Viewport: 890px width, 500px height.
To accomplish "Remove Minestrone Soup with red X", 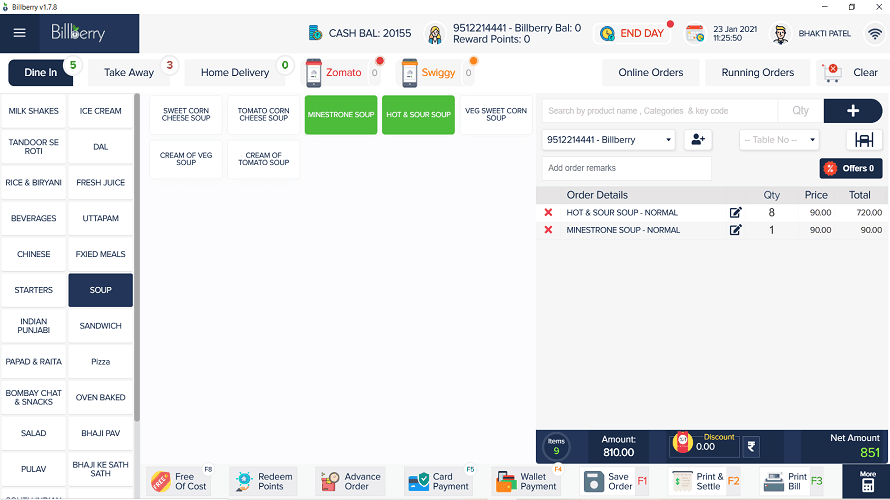I will 548,230.
